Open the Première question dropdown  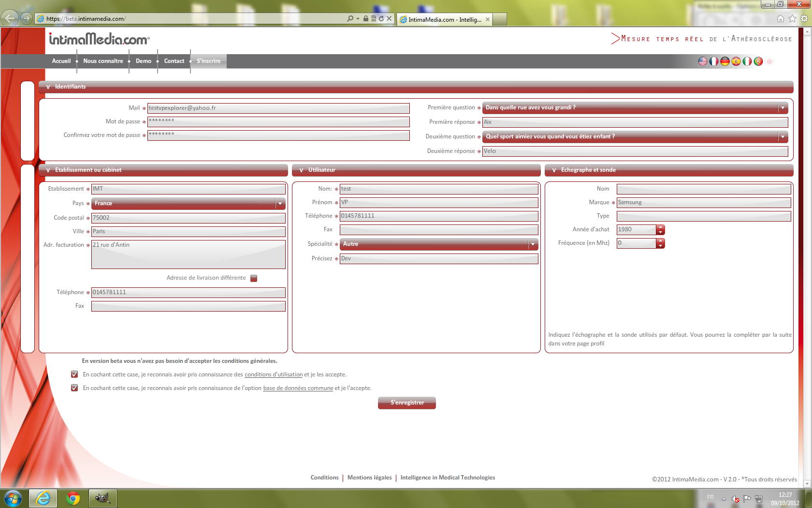click(x=635, y=108)
